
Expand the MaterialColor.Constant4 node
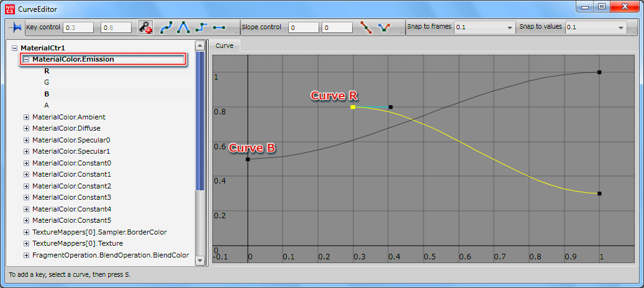tap(27, 209)
